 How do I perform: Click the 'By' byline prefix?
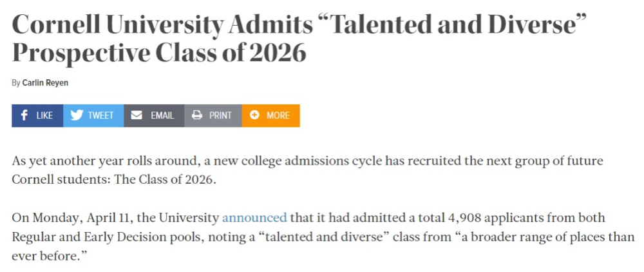click(16, 83)
